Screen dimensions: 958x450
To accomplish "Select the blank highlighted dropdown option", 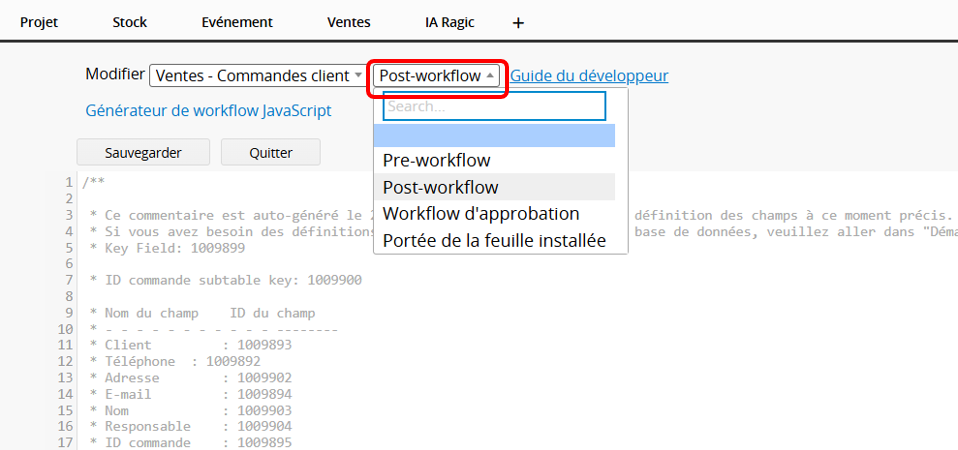I will (494, 135).
